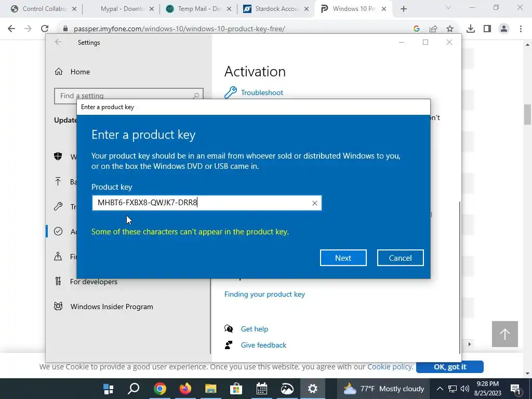
Task: Click the Google icon in address bar
Action: click(417, 29)
